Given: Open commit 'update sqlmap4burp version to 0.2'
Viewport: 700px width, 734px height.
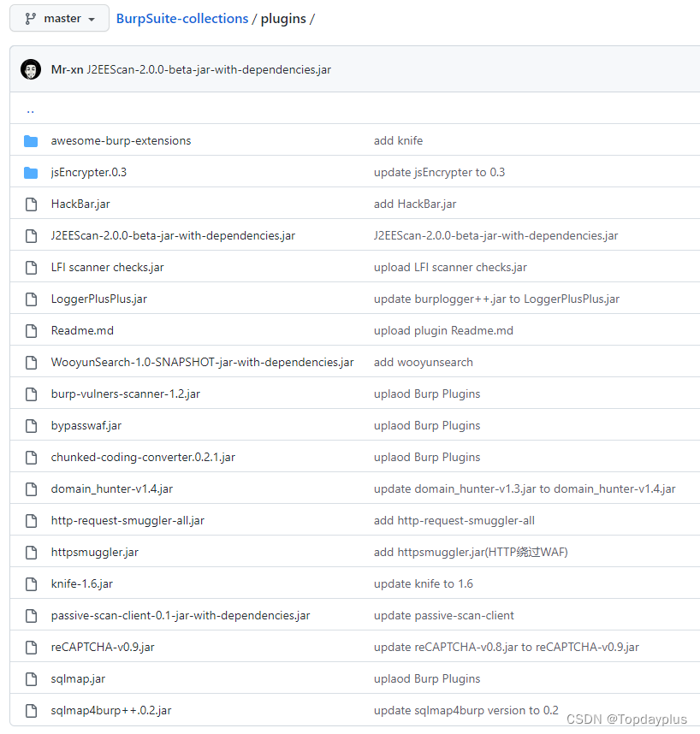Looking at the screenshot, I should (x=466, y=710).
